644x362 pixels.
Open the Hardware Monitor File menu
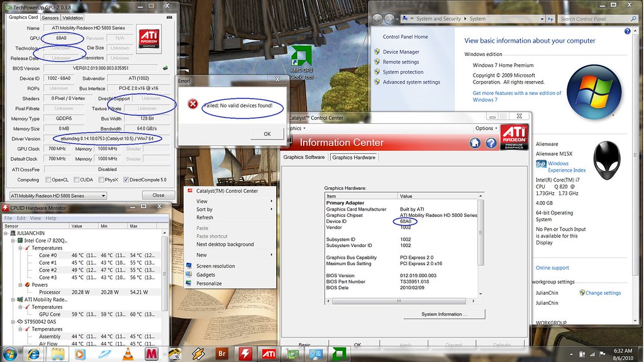(x=8, y=218)
